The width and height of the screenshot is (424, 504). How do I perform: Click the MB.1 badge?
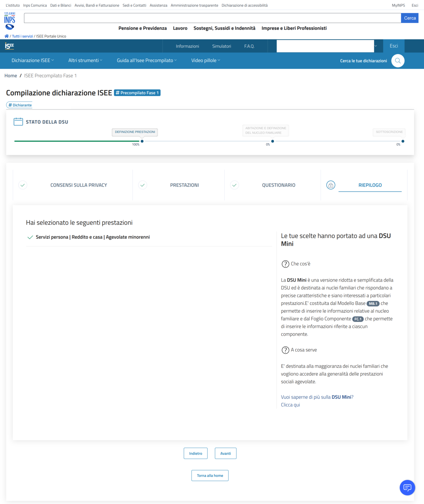coord(373,304)
